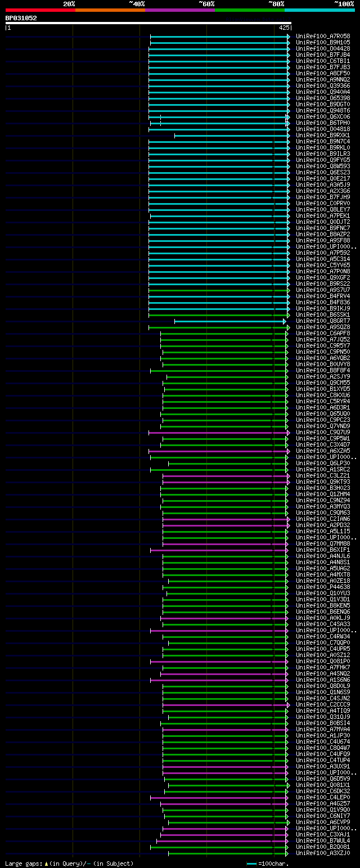Click the UniRef100_O65398 label
The image size is (360, 868).
323,98
